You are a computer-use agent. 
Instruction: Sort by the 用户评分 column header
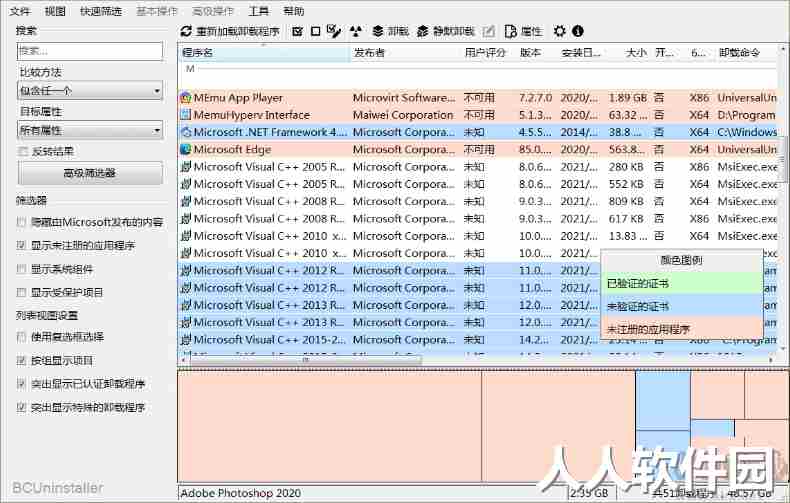click(x=485, y=52)
